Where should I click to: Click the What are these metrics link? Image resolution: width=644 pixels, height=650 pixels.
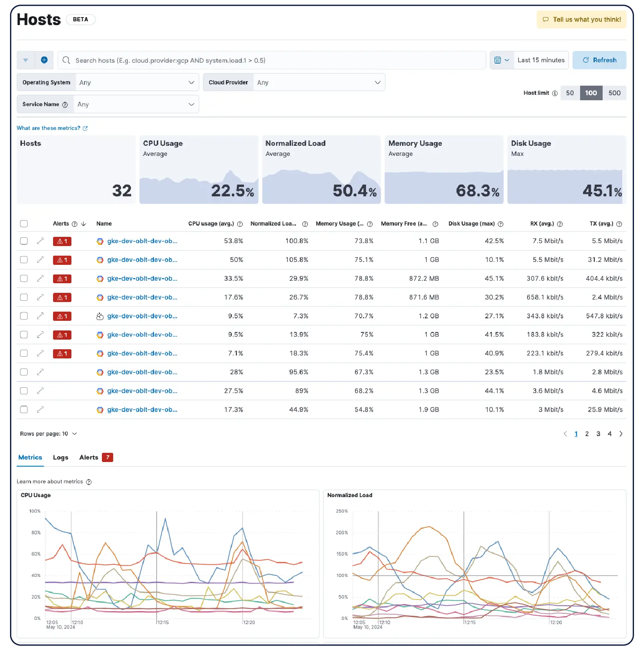48,128
